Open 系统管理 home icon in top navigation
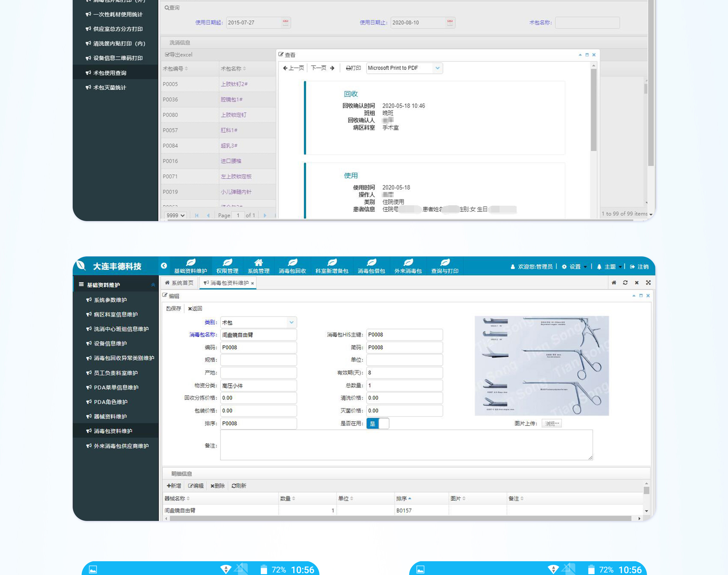This screenshot has width=728, height=575. point(258,262)
